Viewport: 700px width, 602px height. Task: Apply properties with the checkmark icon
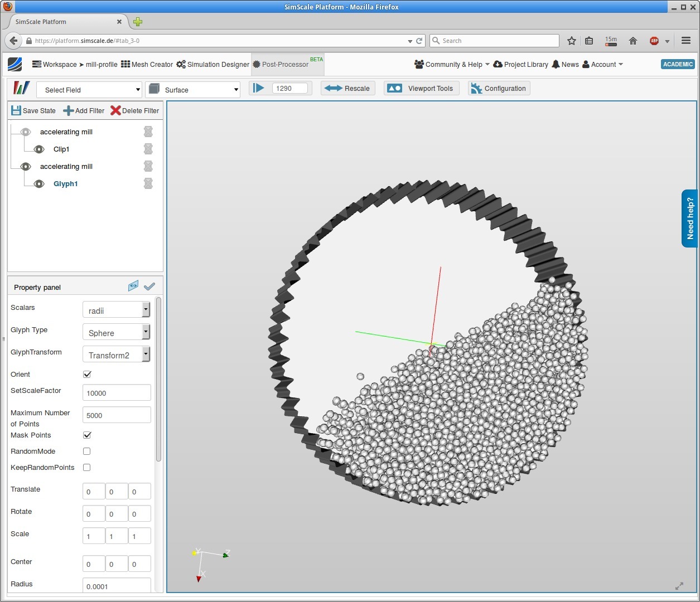(x=149, y=287)
